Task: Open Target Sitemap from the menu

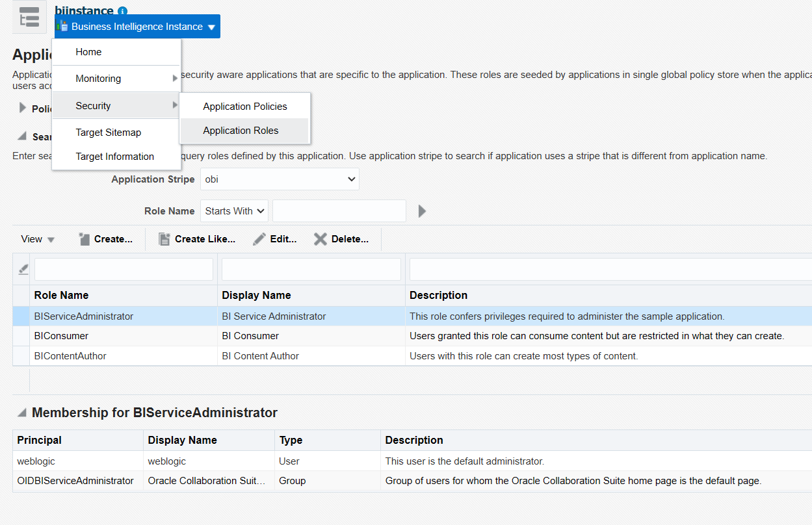Action: click(108, 133)
